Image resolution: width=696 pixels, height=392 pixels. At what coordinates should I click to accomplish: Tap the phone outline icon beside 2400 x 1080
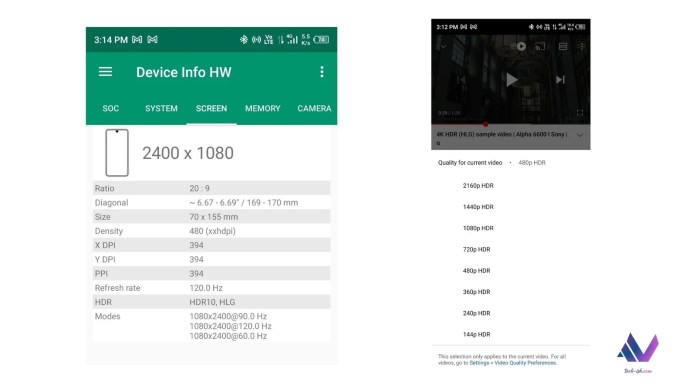click(x=117, y=153)
